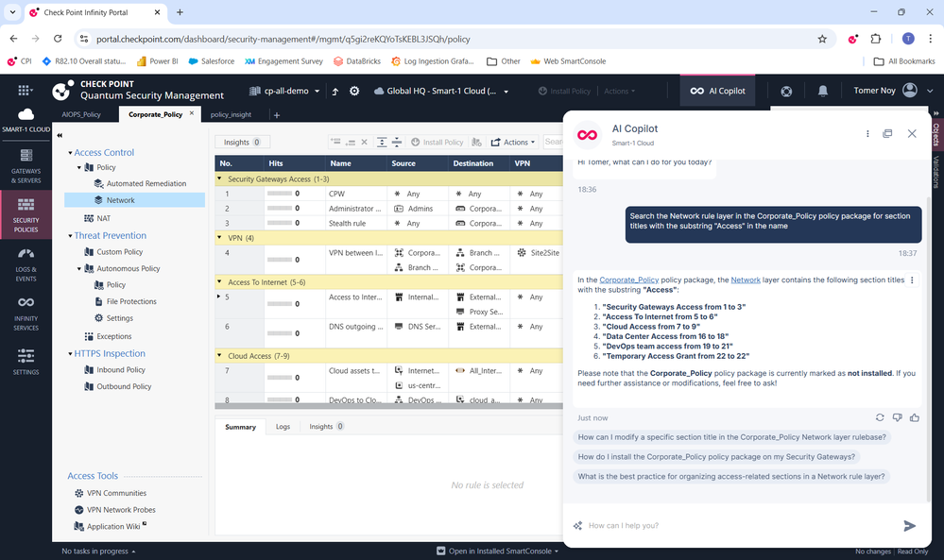
Task: Open the bottom pane Insights tab
Action: (x=326, y=427)
